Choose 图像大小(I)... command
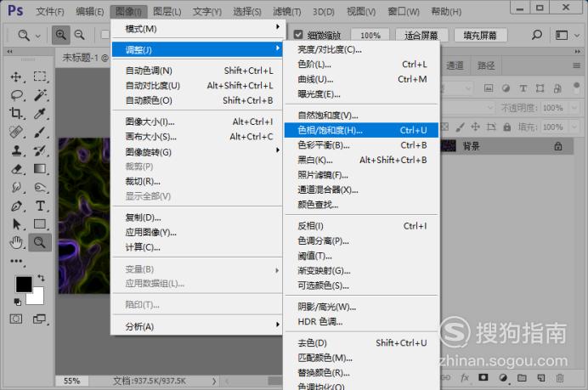The width and height of the screenshot is (588, 390). coord(198,122)
